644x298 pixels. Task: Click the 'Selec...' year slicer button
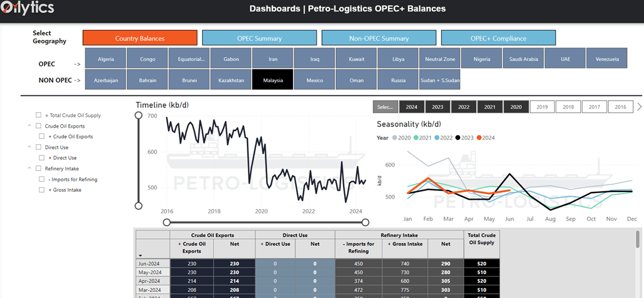click(x=386, y=107)
